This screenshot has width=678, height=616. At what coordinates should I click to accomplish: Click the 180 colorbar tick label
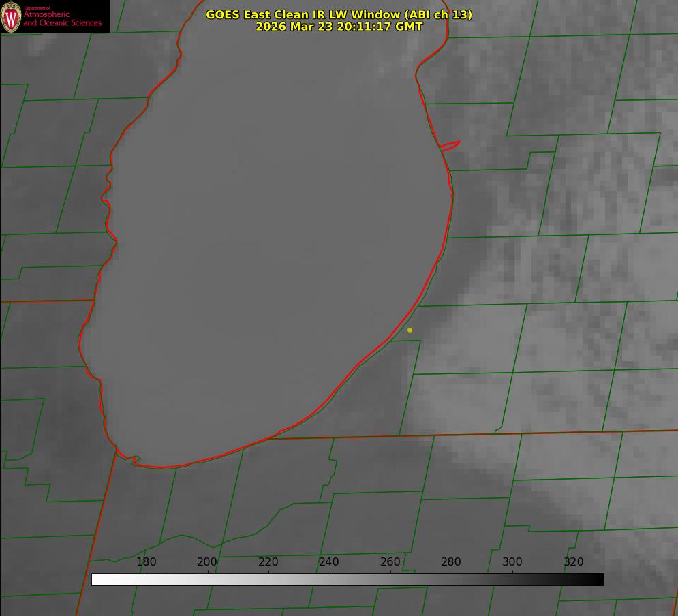(147, 561)
